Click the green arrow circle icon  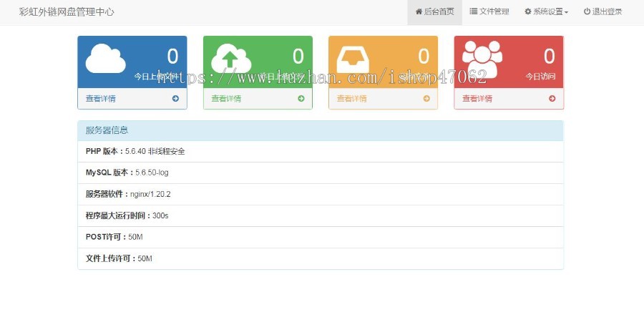[x=301, y=99]
